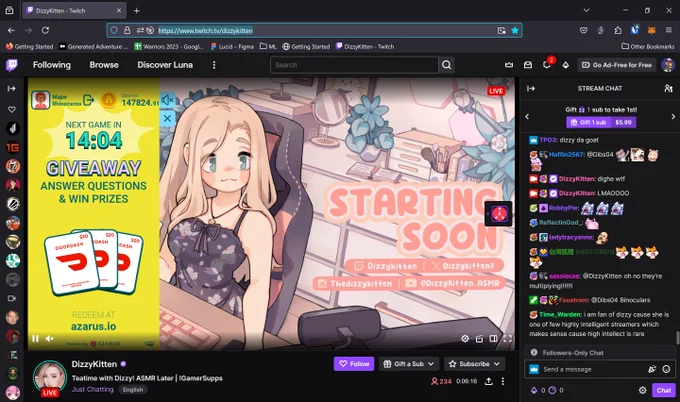Open the Twitch home logo
The image size is (680, 402).
tap(12, 65)
